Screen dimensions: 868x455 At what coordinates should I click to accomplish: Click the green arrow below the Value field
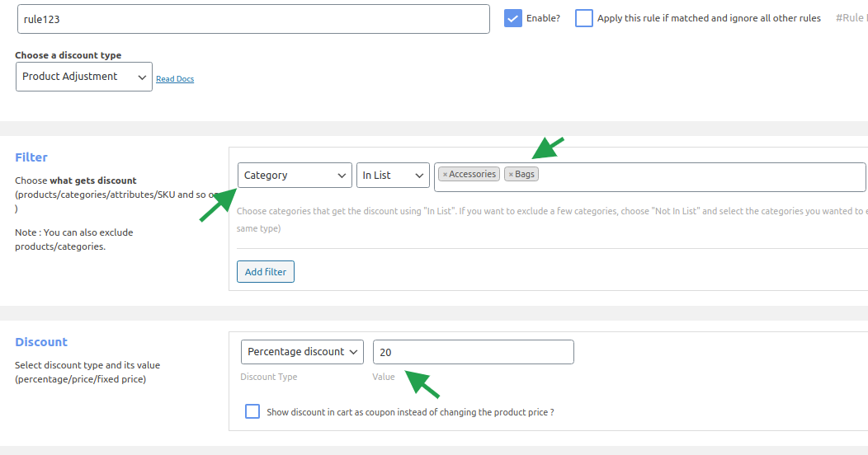point(425,384)
